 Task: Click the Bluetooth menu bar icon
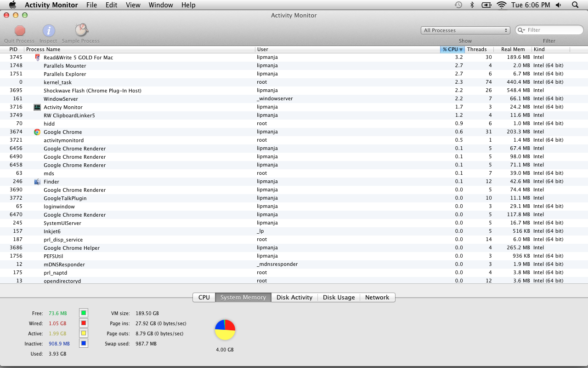click(472, 5)
